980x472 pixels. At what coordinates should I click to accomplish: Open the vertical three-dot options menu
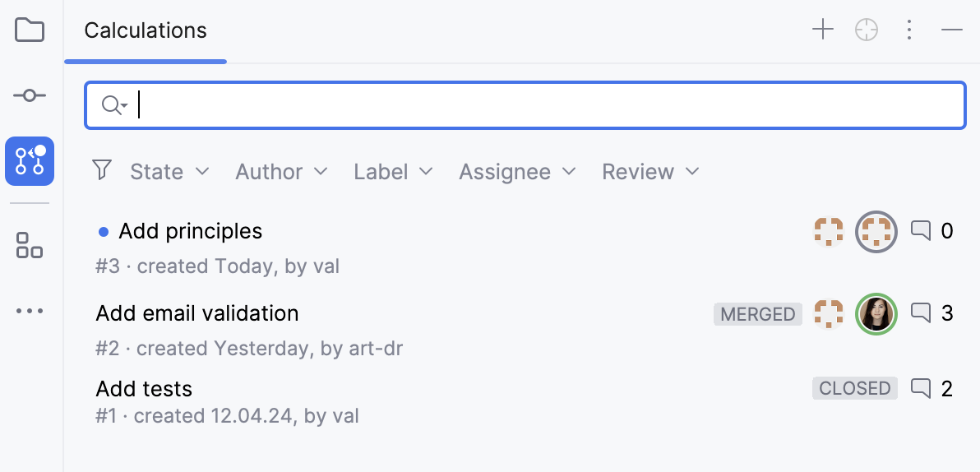click(x=909, y=30)
